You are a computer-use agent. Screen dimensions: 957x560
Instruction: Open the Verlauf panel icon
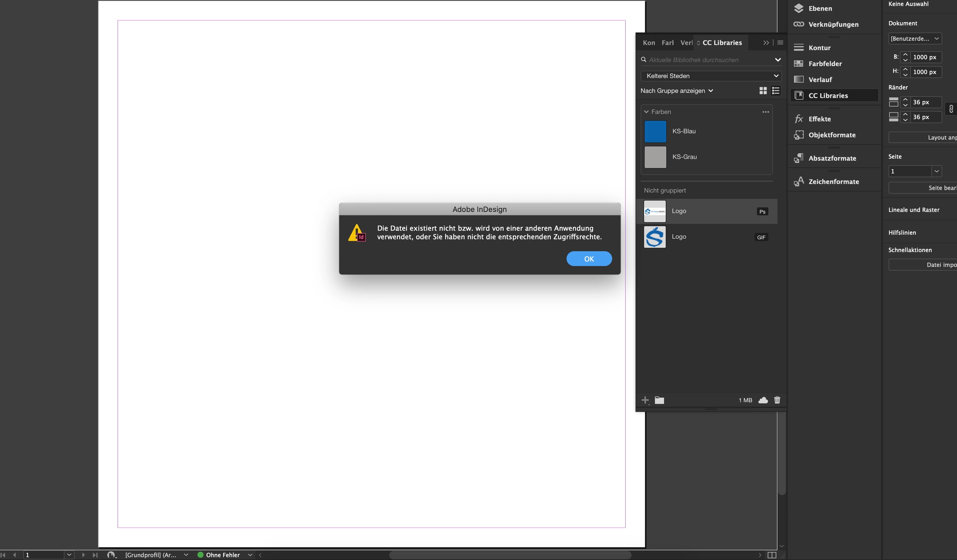pyautogui.click(x=799, y=80)
